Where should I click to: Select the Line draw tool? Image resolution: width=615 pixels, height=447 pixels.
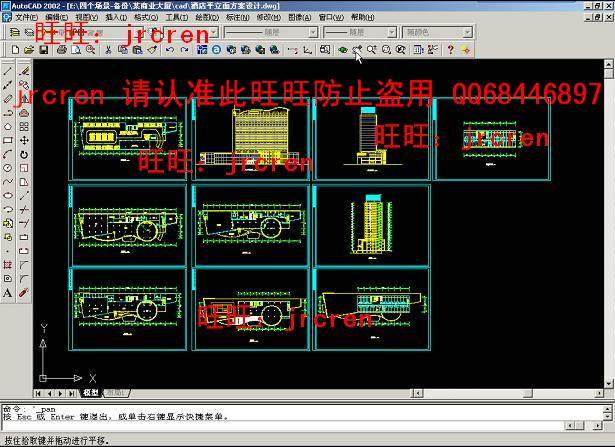click(7, 71)
